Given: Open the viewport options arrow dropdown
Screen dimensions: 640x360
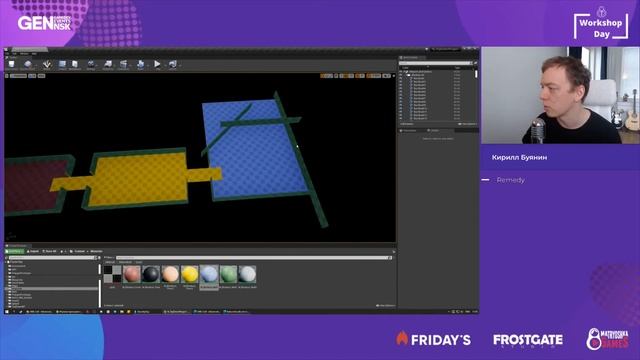Looking at the screenshot, I should (7, 76).
